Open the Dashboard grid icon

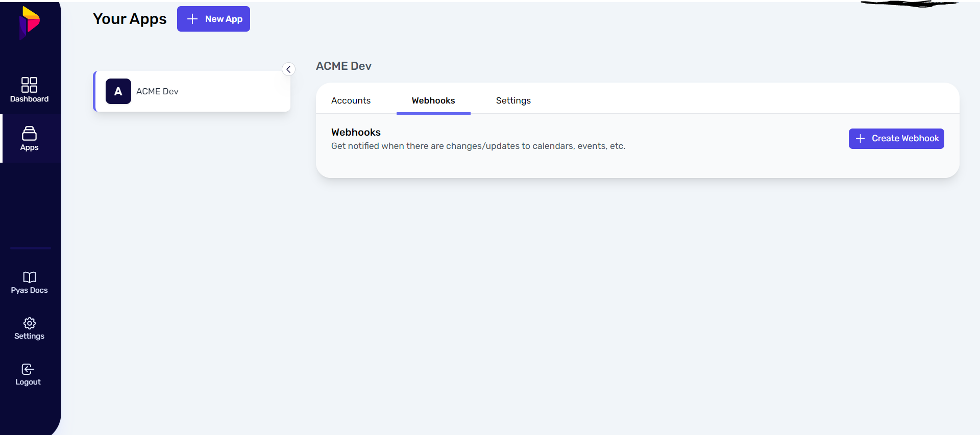click(x=29, y=85)
